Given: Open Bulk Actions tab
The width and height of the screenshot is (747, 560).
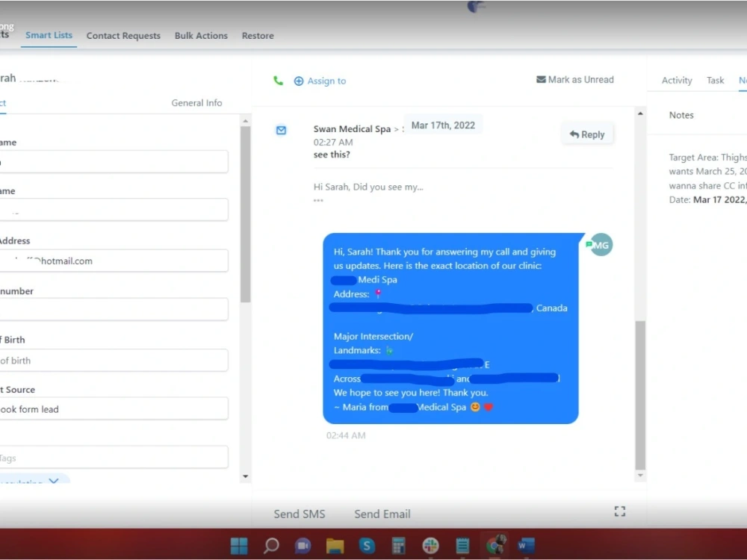Looking at the screenshot, I should click(201, 36).
